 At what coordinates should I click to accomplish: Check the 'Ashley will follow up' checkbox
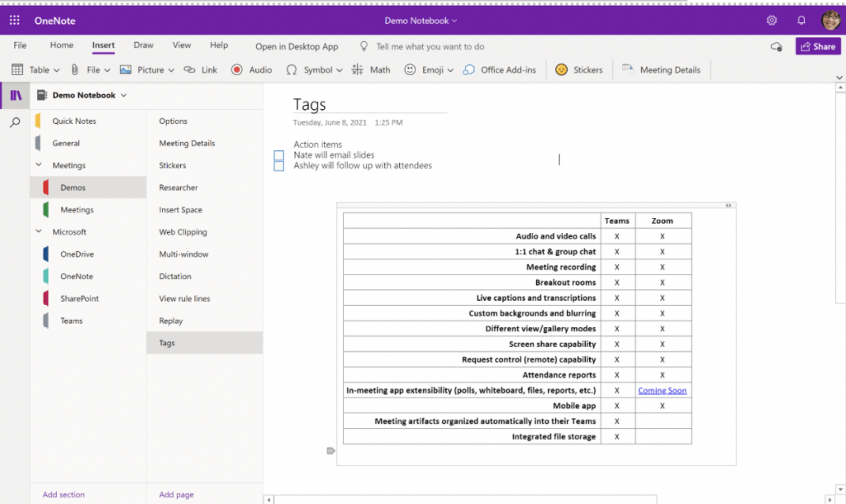279,166
